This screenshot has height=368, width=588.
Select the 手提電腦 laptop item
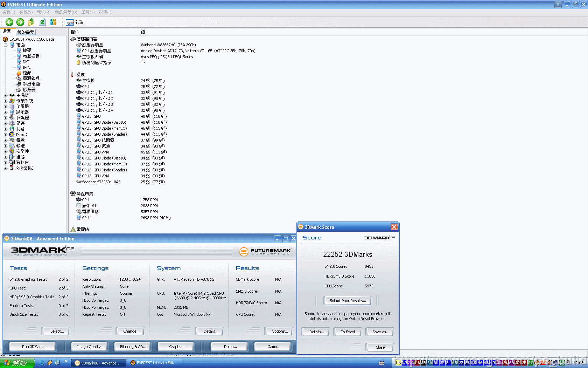[28, 84]
